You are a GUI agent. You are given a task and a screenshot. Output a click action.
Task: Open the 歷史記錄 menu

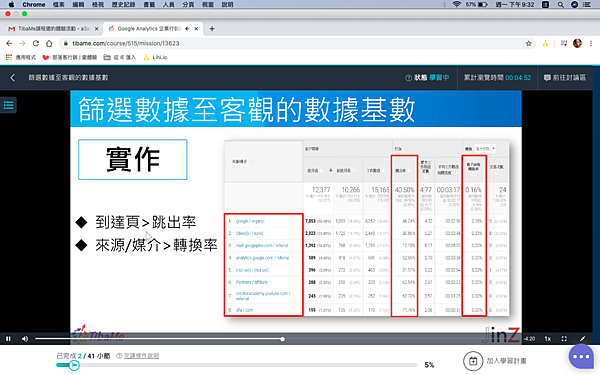123,5
